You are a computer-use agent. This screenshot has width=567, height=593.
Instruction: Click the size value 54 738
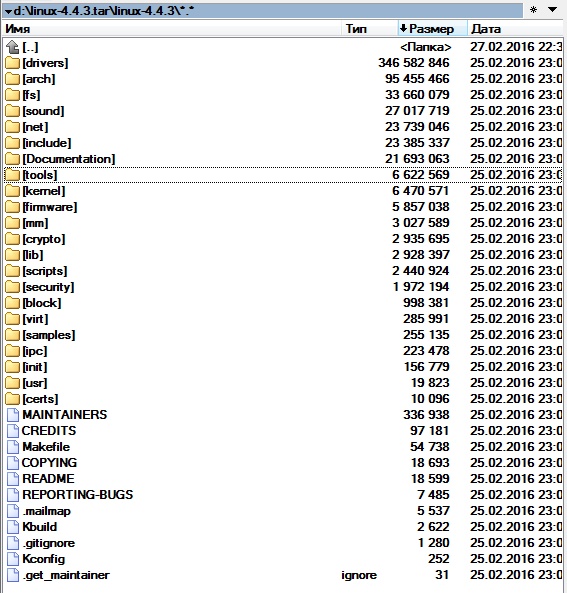(x=430, y=447)
